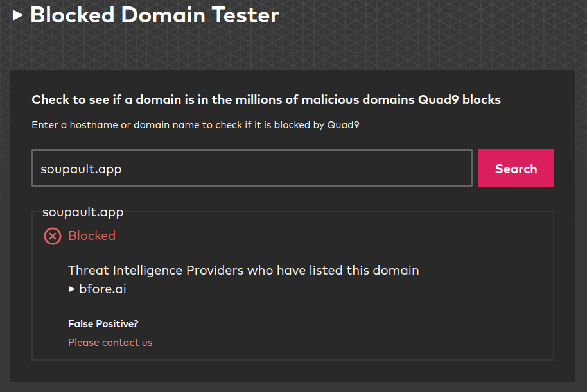
Task: Click the red "Blocked" status label
Action: coord(92,235)
